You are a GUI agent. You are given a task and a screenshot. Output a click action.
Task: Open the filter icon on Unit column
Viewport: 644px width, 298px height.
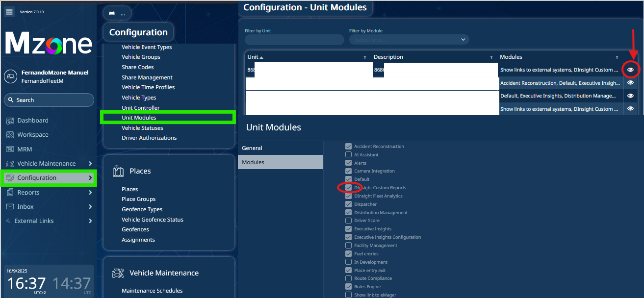pos(364,57)
